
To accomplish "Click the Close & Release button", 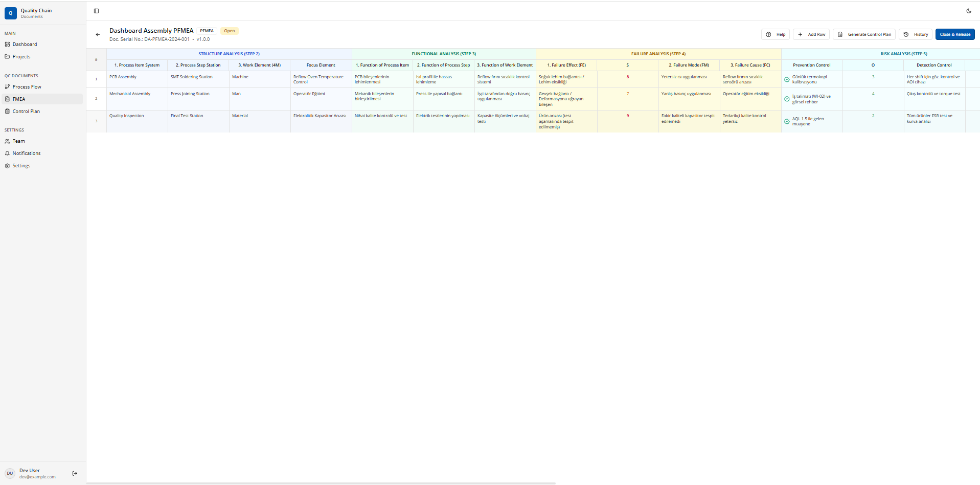I will pos(954,34).
